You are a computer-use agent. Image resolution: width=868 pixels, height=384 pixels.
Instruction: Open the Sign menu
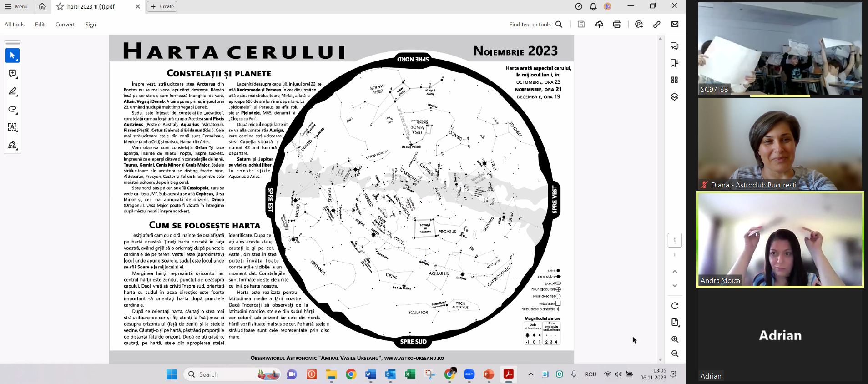pos(91,25)
